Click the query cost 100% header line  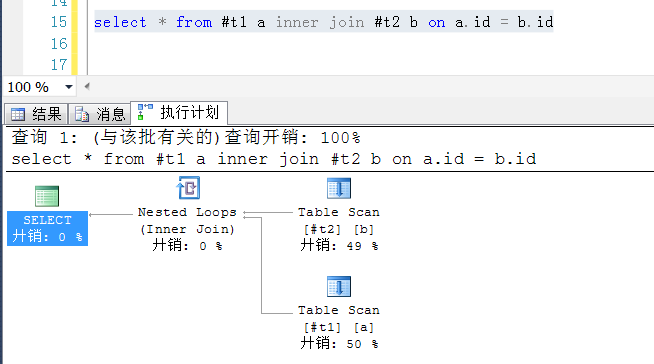pyautogui.click(x=186, y=137)
